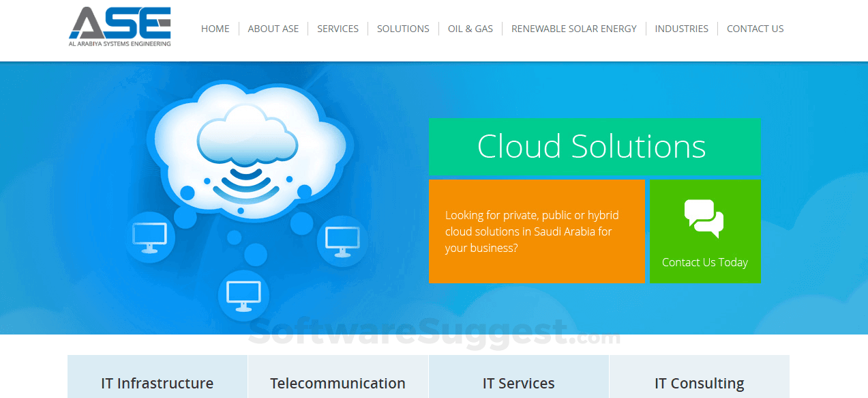Go to OIL & GAS section
This screenshot has height=398, width=868.
click(x=470, y=29)
